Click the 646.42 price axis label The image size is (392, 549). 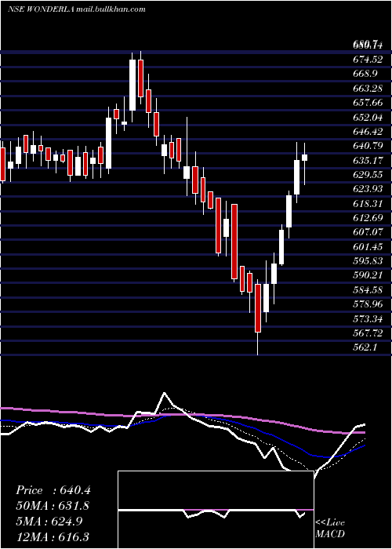(x=368, y=131)
